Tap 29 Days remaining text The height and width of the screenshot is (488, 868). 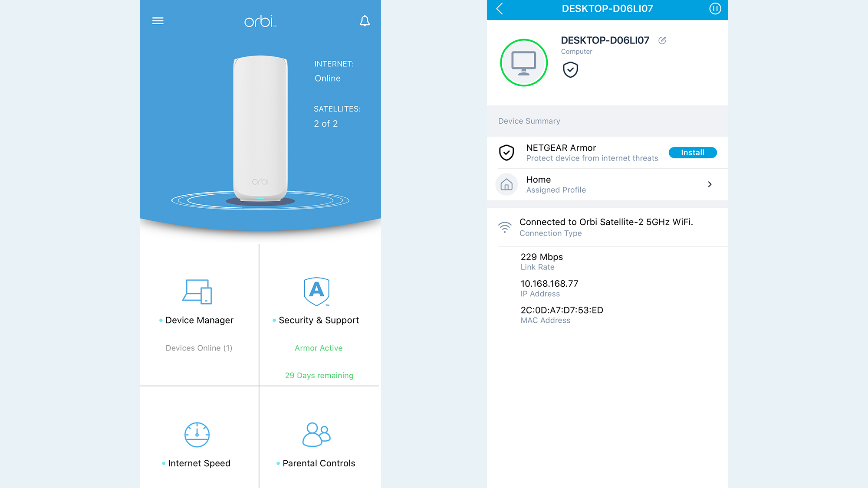[x=319, y=376]
